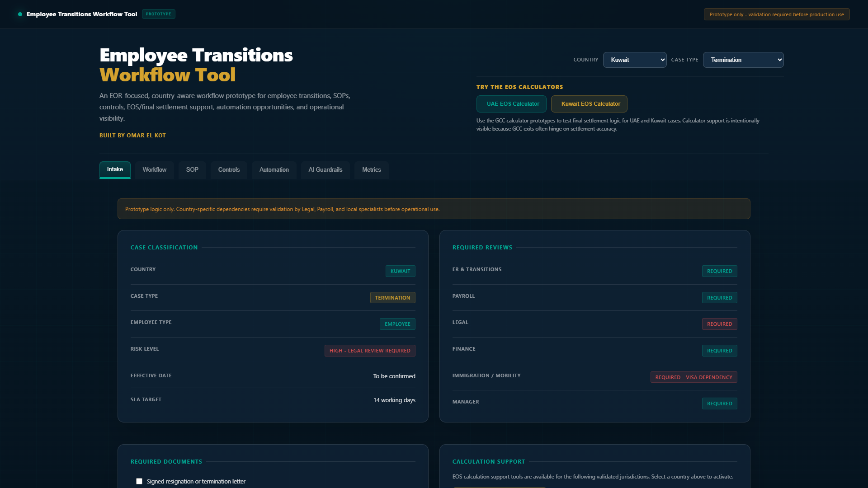Switch to the Workflow tab
This screenshot has width=868, height=488.
[x=154, y=170]
